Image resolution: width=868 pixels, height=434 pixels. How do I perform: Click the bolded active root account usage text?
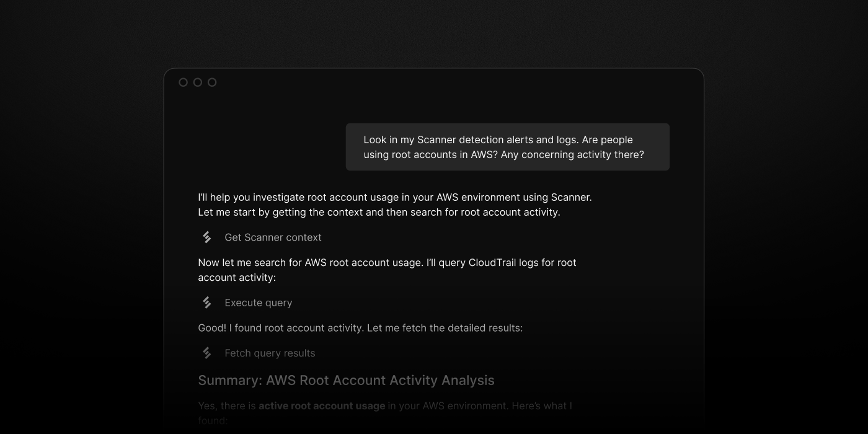coord(322,405)
